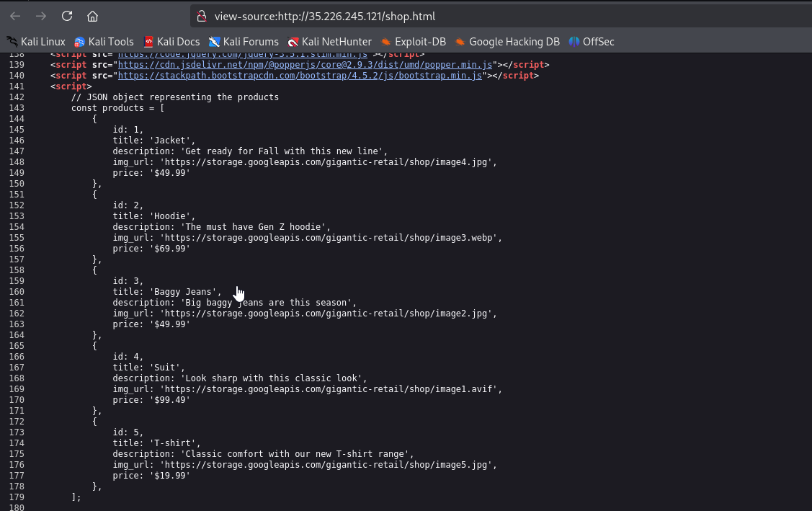812x511 pixels.
Task: Click the insecure connection padlock icon
Action: tap(202, 16)
